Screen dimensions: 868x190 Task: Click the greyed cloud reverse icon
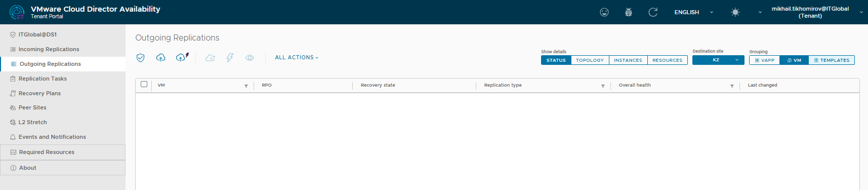pos(210,58)
